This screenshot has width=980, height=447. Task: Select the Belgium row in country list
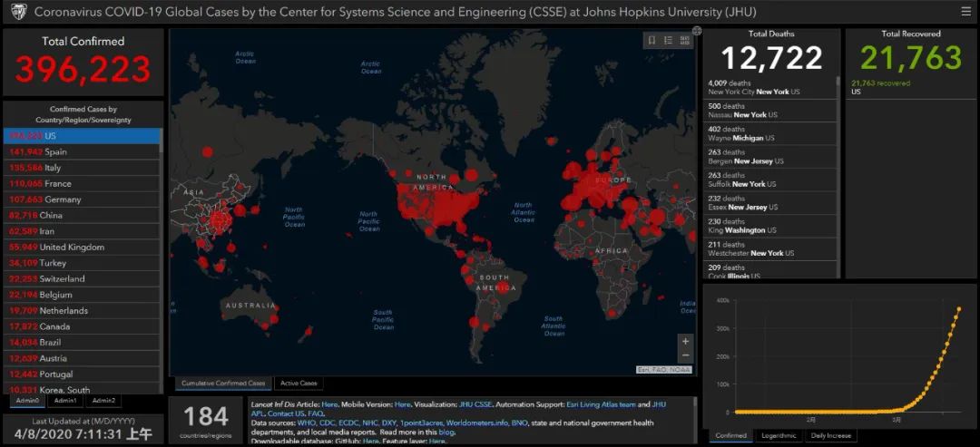coord(82,295)
